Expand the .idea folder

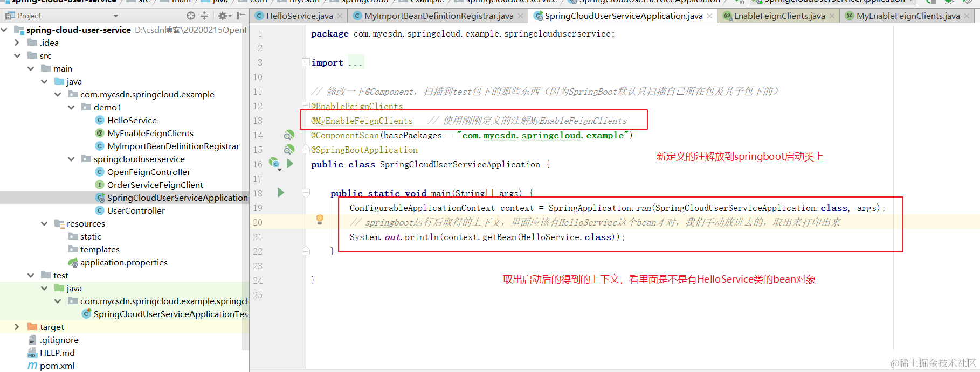[17, 43]
